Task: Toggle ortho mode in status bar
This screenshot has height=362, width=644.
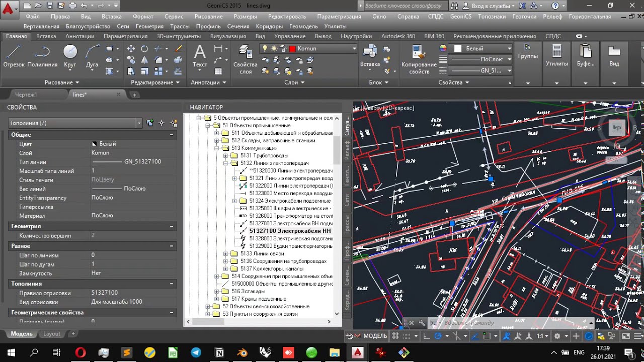Action: coord(427,336)
